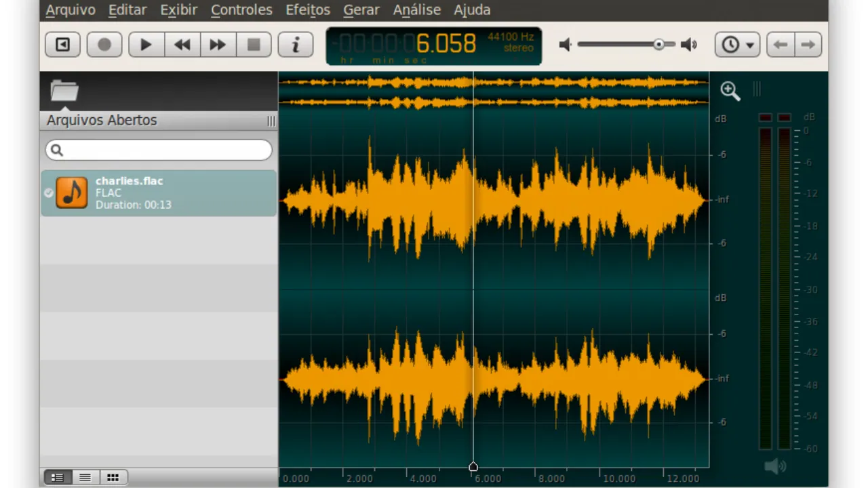868x488 pixels.
Task: Open the Ajuda menu
Action: tap(472, 10)
